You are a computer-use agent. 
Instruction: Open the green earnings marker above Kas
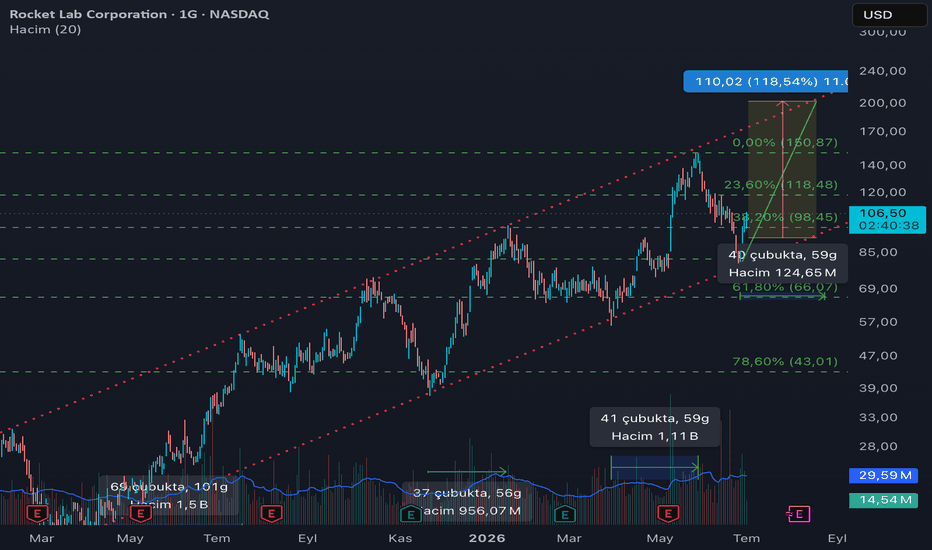point(410,514)
